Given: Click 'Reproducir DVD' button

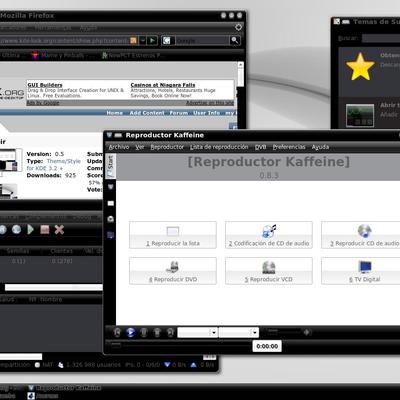Looking at the screenshot, I should [x=173, y=271].
